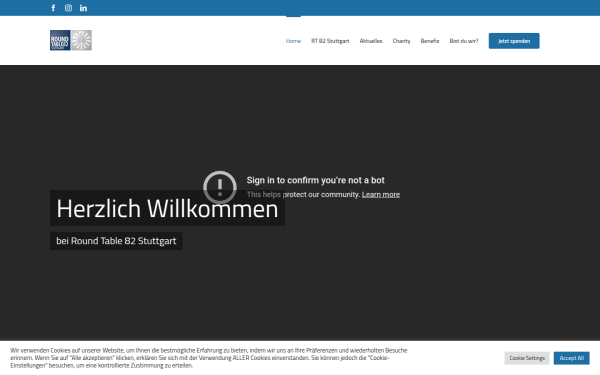
Task: Click Sign in to confirm you're not a bot
Action: tap(315, 180)
